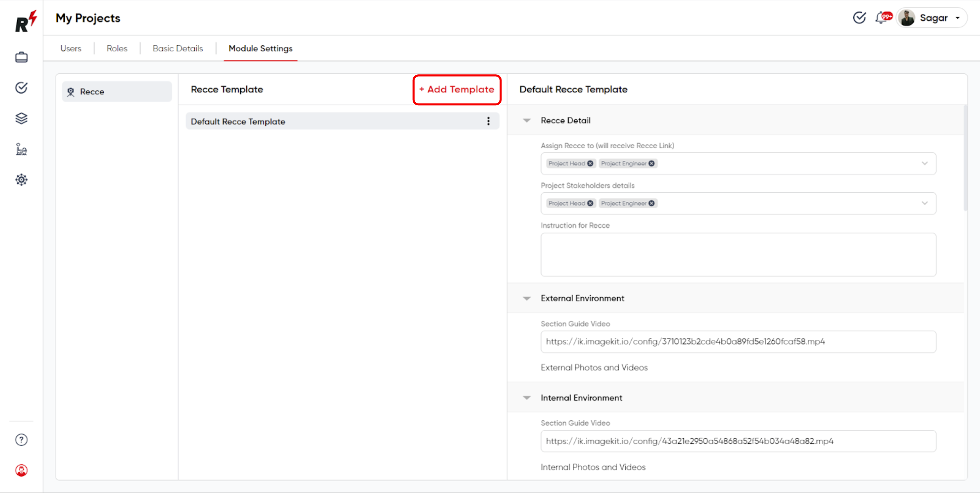Click the top bar checkmark circle icon

click(859, 18)
